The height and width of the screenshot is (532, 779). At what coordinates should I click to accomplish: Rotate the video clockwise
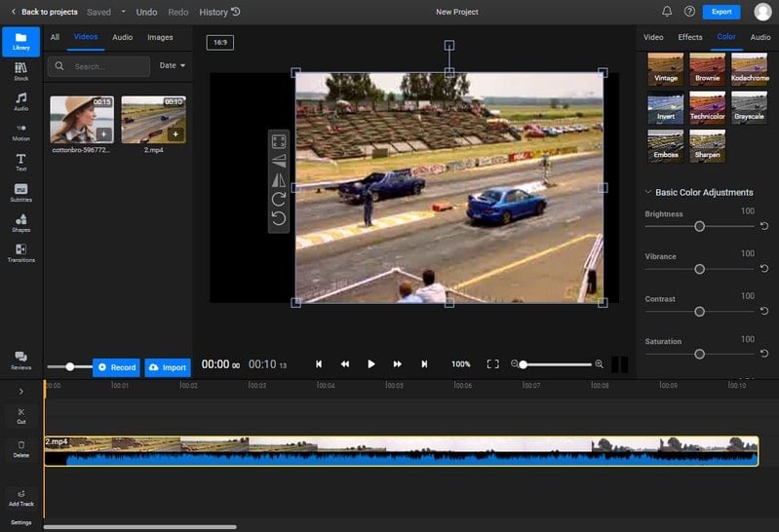(279, 199)
